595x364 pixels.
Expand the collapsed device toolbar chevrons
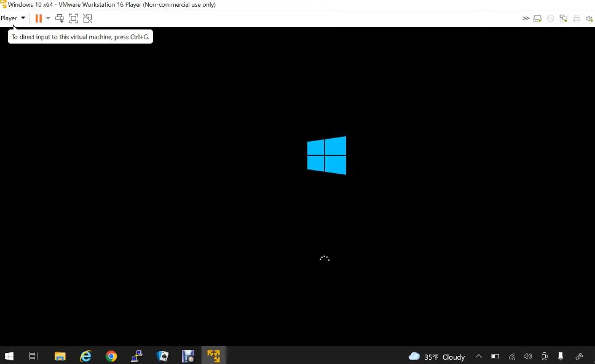tap(526, 18)
